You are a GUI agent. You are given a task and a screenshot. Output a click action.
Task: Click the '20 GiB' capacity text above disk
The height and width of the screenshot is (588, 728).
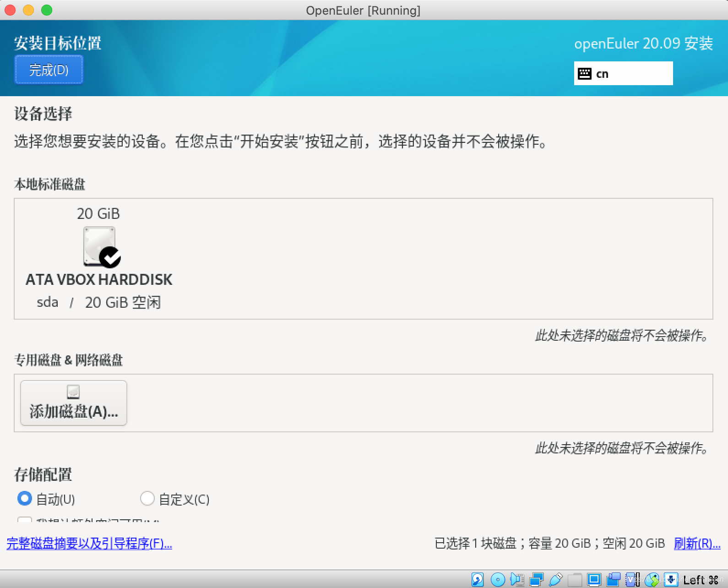[98, 213]
